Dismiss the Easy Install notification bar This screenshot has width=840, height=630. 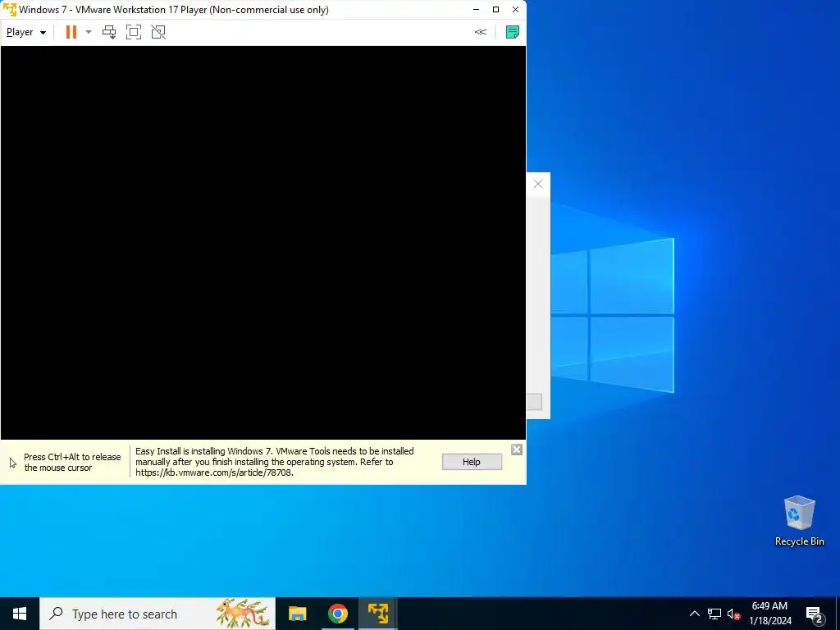tap(517, 450)
